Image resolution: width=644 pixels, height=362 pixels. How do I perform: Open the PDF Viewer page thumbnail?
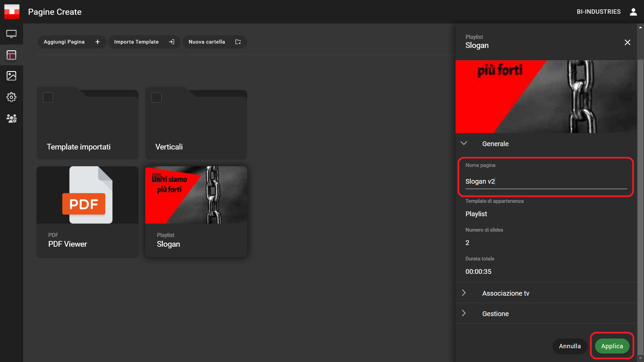click(87, 195)
